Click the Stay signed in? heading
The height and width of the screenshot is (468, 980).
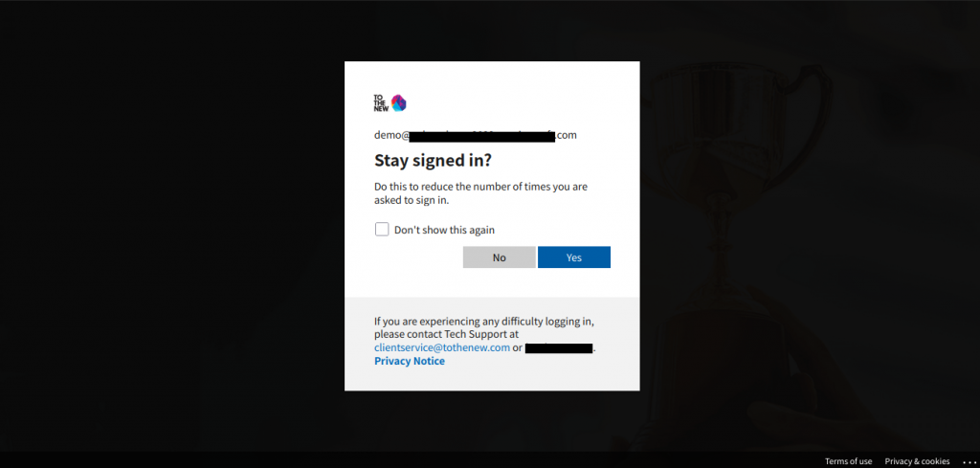[x=434, y=161]
